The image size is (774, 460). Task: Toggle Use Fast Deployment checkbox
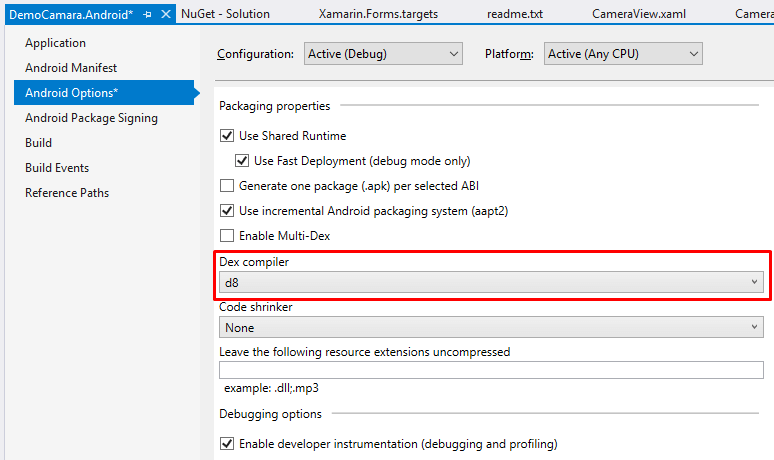click(x=242, y=161)
